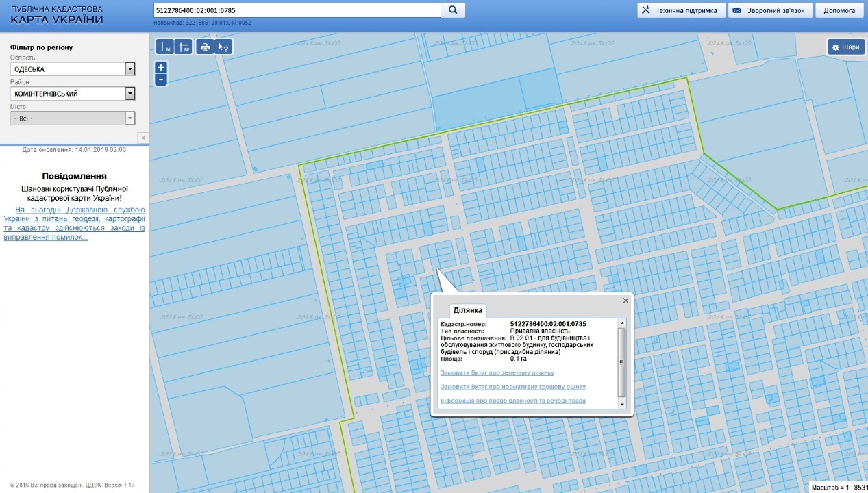Click the search magnifier button
The width and height of the screenshot is (868, 493).
[453, 10]
